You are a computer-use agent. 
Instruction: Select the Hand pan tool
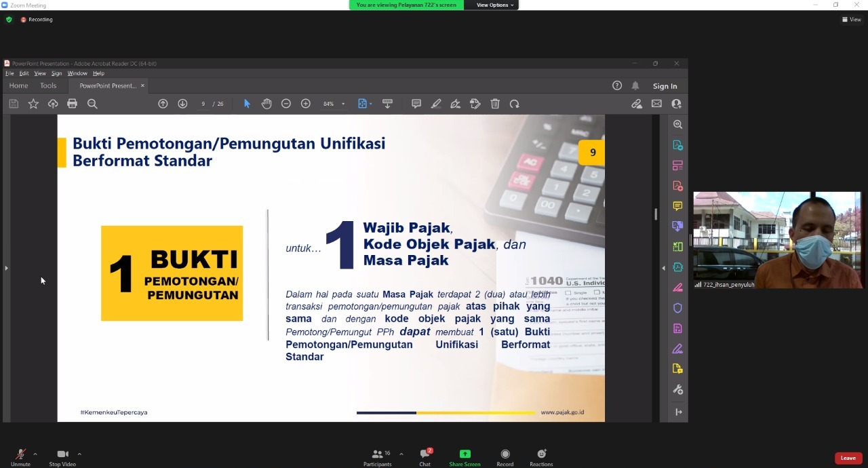click(x=267, y=104)
